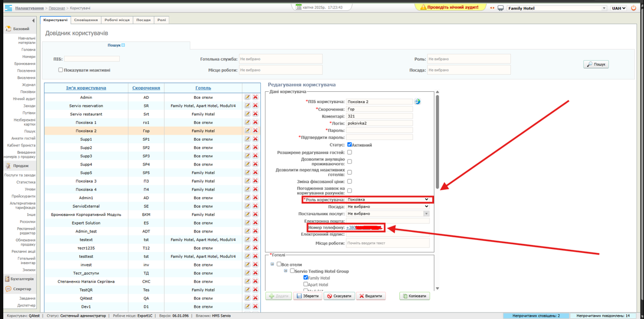Click the globe icon next to ПІБ користувача

point(418,101)
